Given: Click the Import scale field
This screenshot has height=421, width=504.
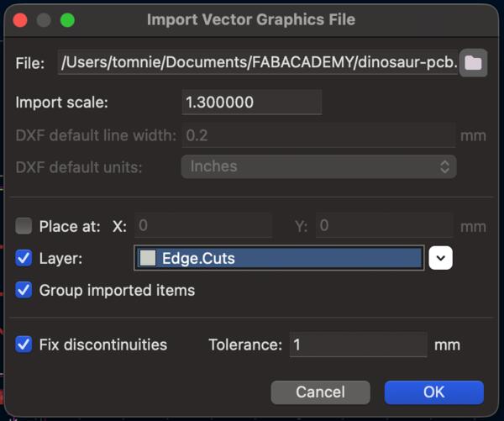Looking at the screenshot, I should click(x=251, y=103).
